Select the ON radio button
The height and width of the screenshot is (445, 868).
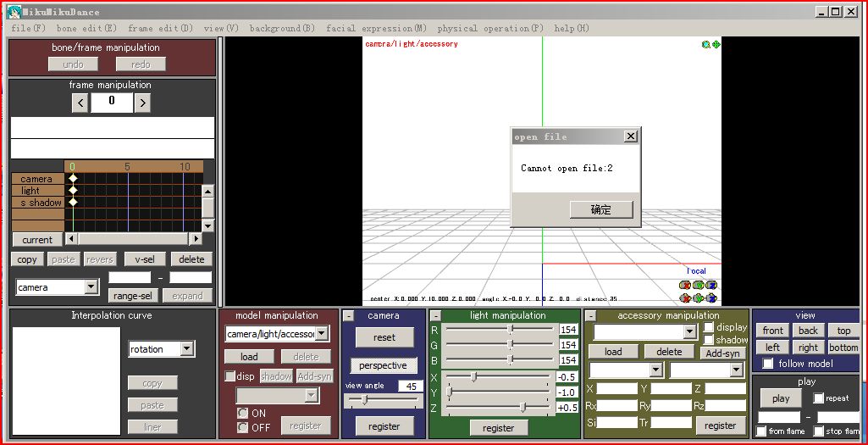(242, 413)
